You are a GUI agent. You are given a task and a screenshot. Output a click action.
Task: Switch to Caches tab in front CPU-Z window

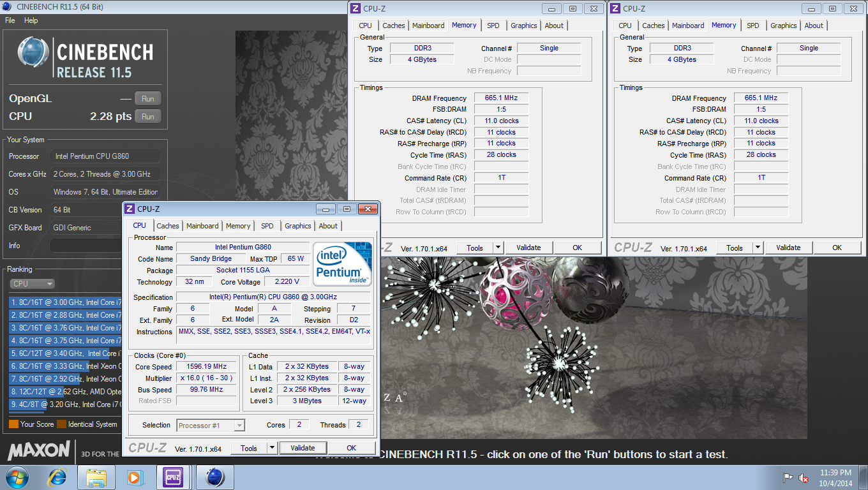click(168, 226)
